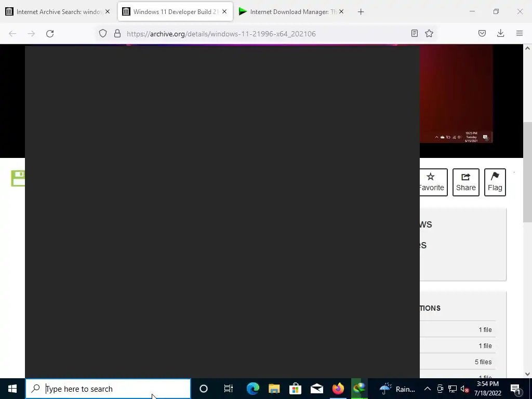Open Cortana from the taskbar

(204, 389)
